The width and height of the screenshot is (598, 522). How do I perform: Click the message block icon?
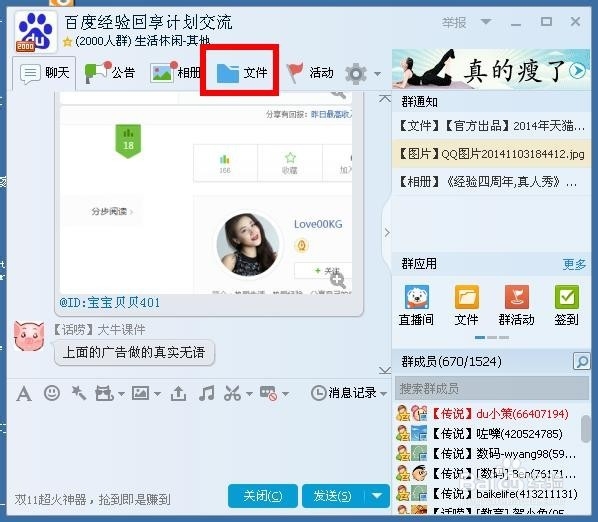(268, 393)
